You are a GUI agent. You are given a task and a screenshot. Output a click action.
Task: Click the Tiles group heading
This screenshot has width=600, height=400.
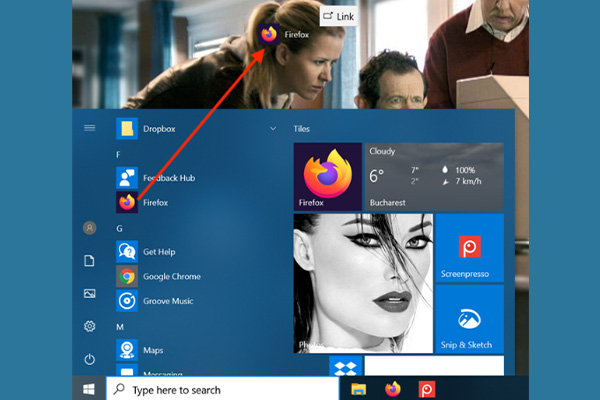coord(302,129)
